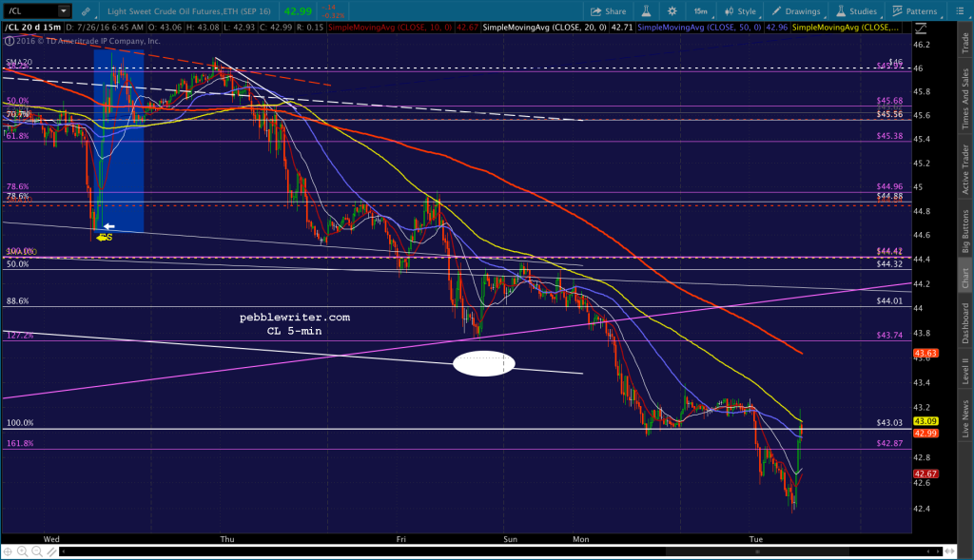This screenshot has width=974, height=560.
Task: Click the $42.87 Fibonacci level label
Action: point(889,443)
